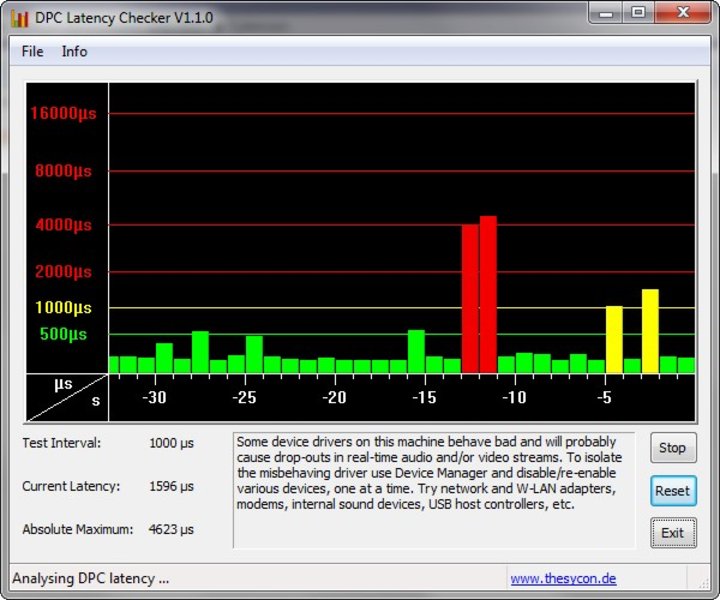720x600 pixels.
Task: Minimize the DPC Latency Checker window
Action: (x=606, y=12)
